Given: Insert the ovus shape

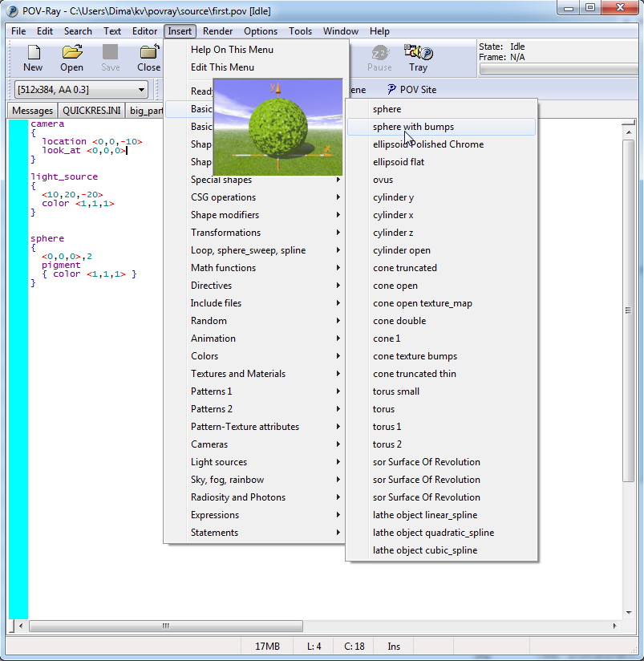Looking at the screenshot, I should (x=441, y=180).
